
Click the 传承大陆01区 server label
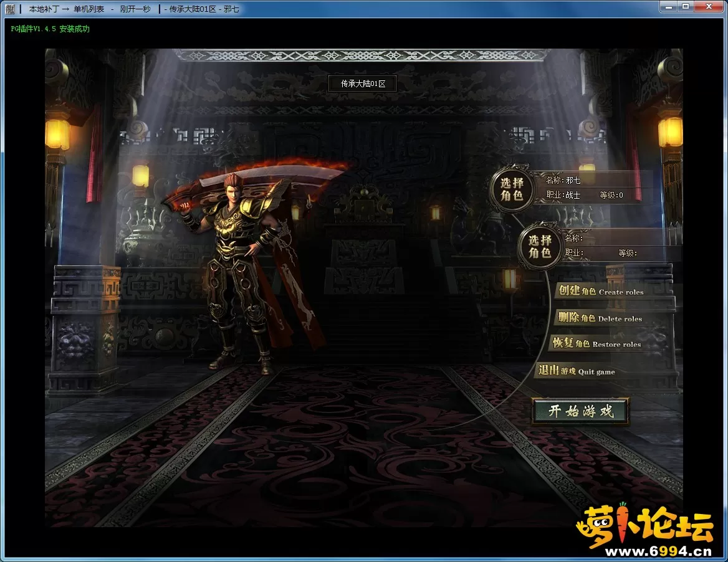(x=363, y=83)
